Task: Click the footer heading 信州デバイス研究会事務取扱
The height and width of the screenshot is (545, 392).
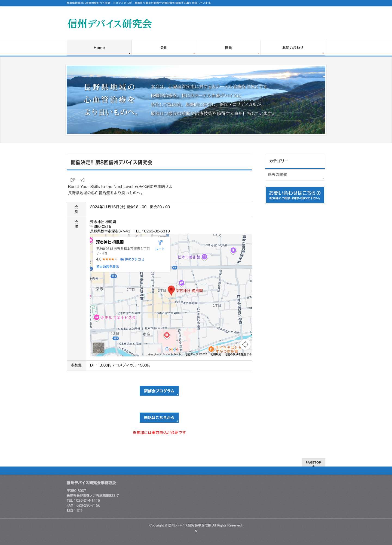Action: coord(91,483)
